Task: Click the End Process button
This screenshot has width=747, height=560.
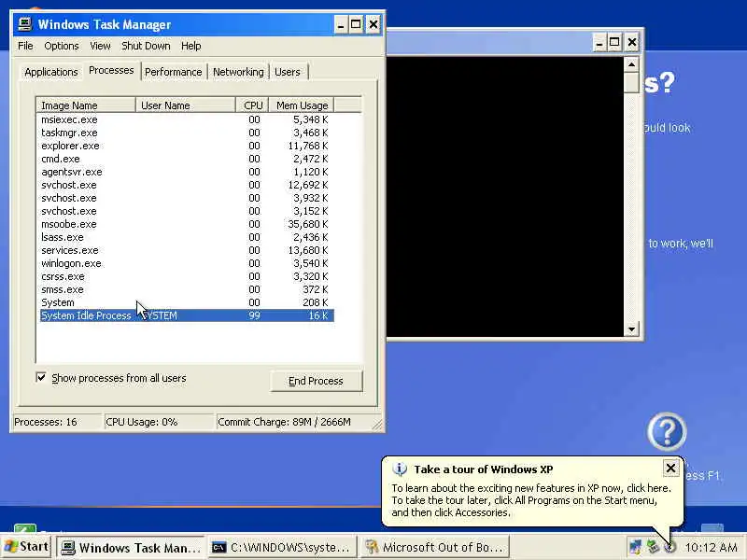Action: coord(316,381)
